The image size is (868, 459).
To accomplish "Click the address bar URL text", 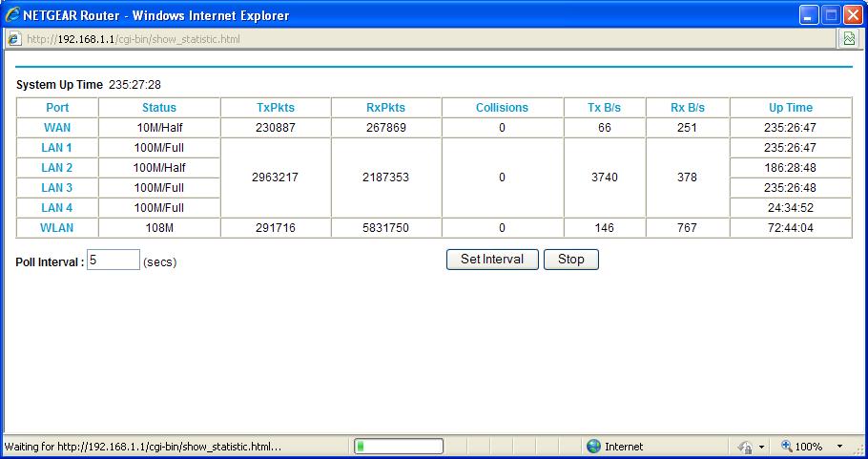I will click(134, 39).
